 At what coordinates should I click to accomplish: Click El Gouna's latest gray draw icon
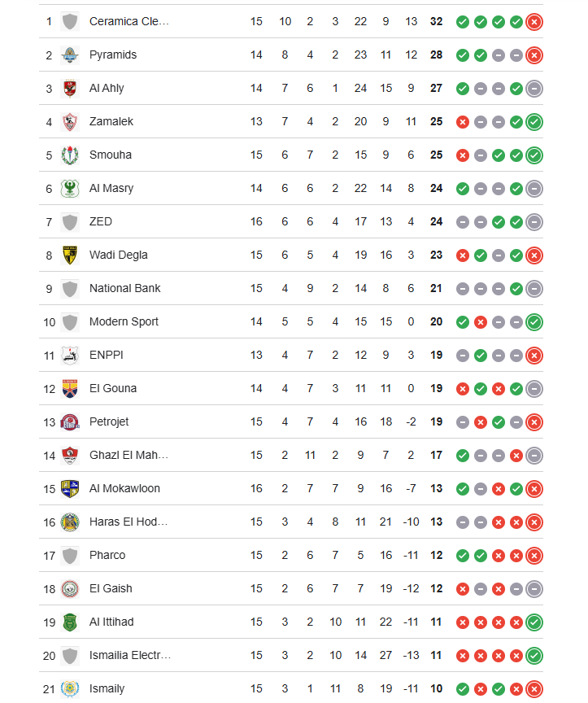534,389
